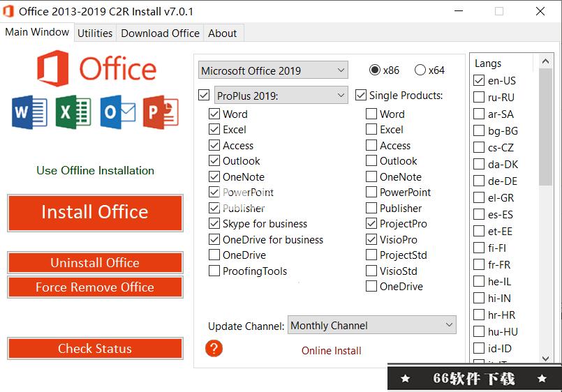Click the Force Remove Office button
Viewport: 562px width, 392px height.
(x=95, y=287)
